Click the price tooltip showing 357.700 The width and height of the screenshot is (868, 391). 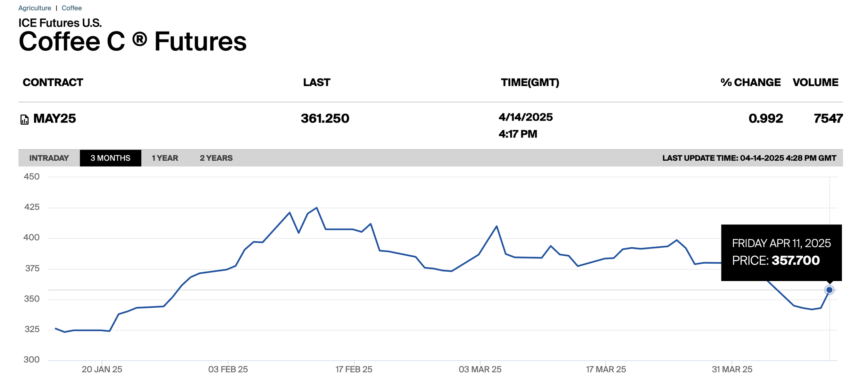click(x=781, y=253)
